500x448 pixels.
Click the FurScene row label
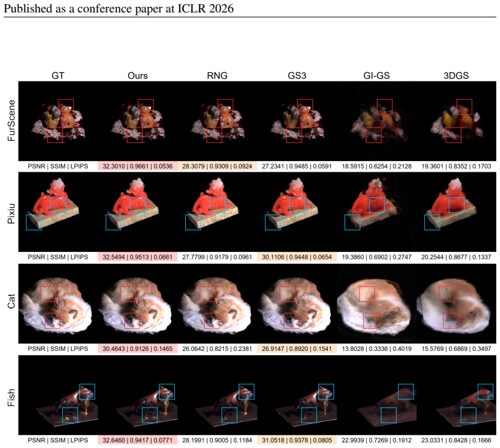[x=11, y=121]
